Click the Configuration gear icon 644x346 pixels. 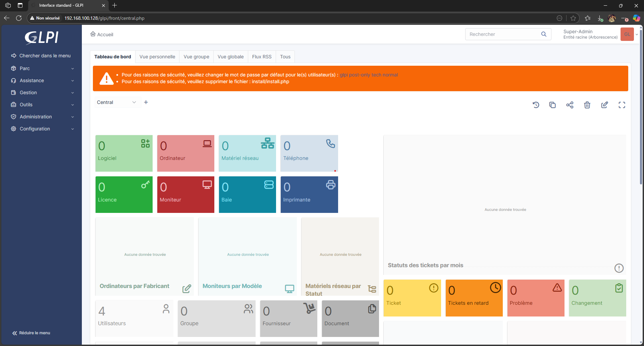tap(13, 129)
